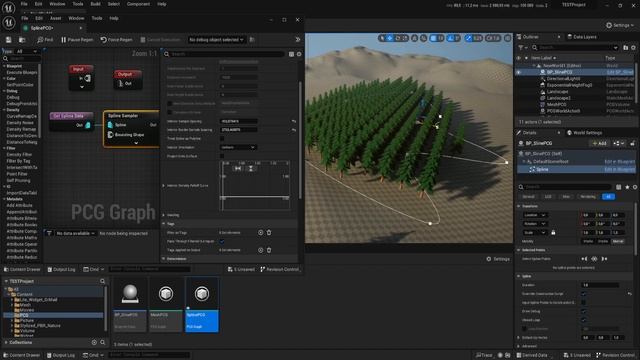Expand the Stylized_PBR_Nature folder
The height and width of the screenshot is (360, 640).
coord(12,326)
